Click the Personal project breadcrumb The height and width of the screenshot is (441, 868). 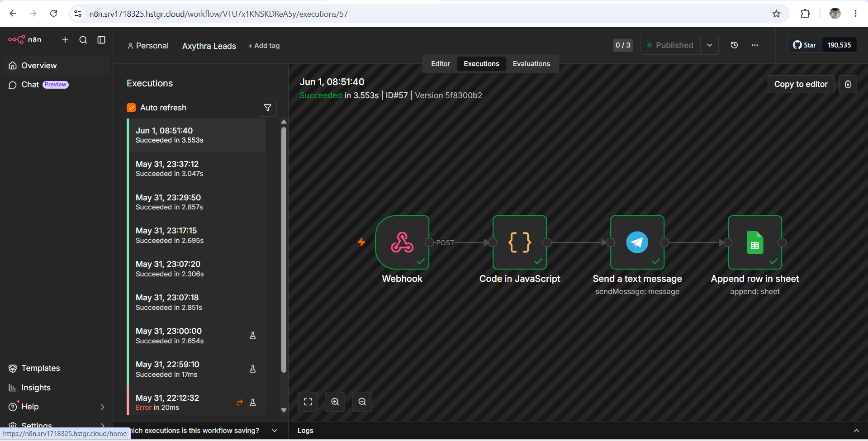click(x=148, y=46)
